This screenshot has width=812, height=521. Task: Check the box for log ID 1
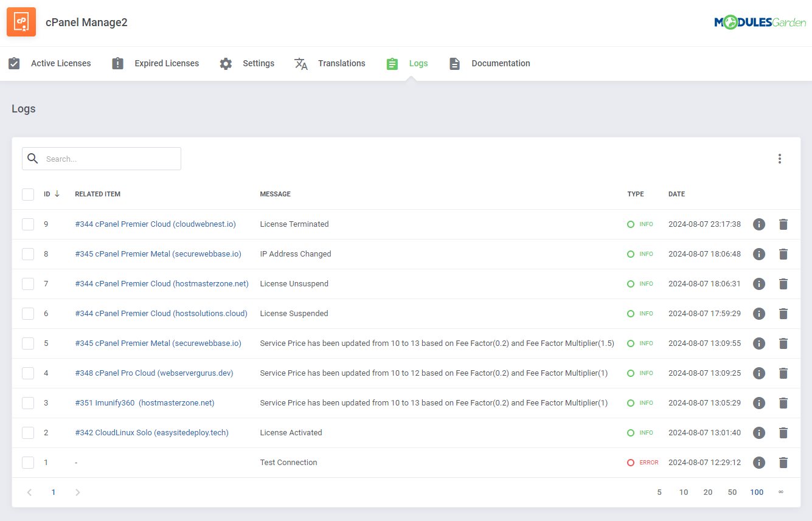pos(28,463)
